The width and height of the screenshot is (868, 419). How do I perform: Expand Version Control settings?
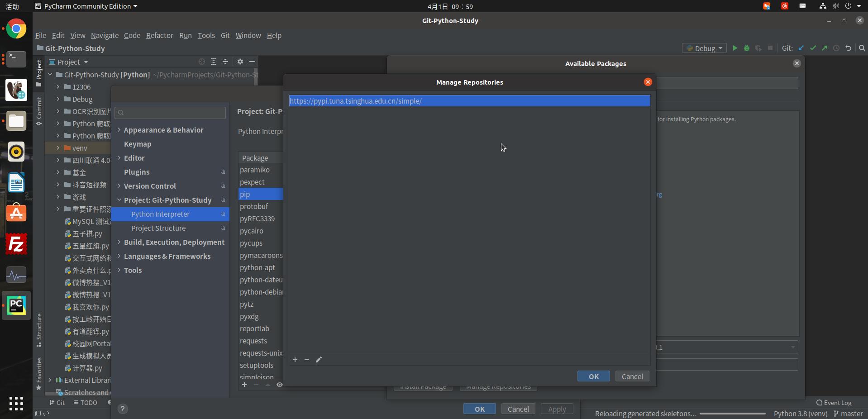click(119, 186)
